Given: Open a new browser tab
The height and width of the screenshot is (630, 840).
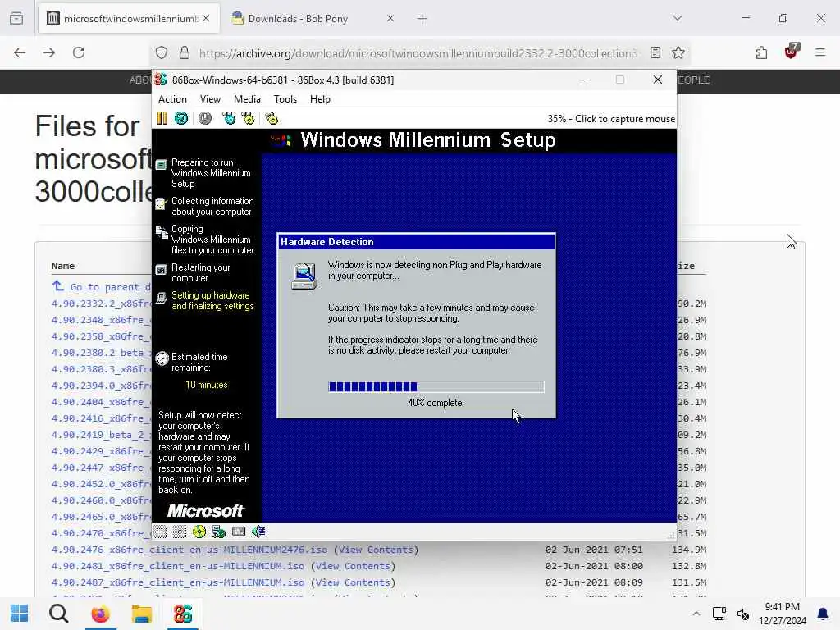Looking at the screenshot, I should tap(422, 19).
